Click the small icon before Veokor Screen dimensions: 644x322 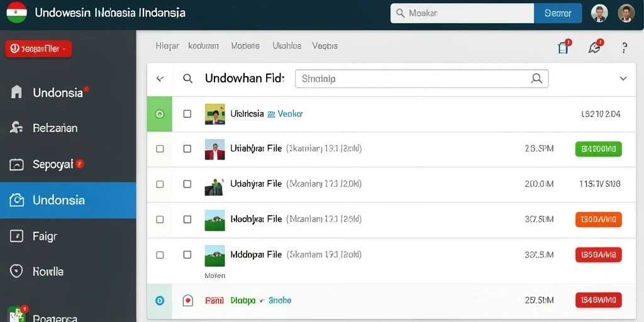271,114
